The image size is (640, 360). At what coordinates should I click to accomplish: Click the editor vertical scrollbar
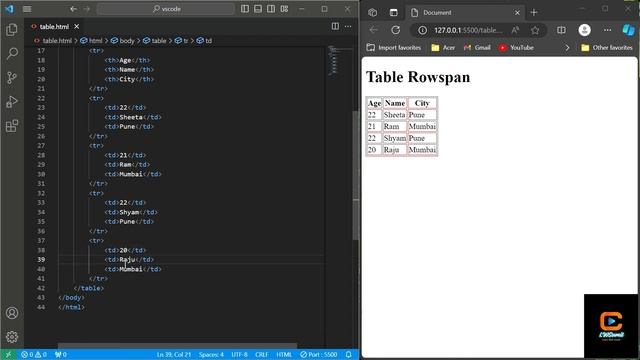pos(356,176)
